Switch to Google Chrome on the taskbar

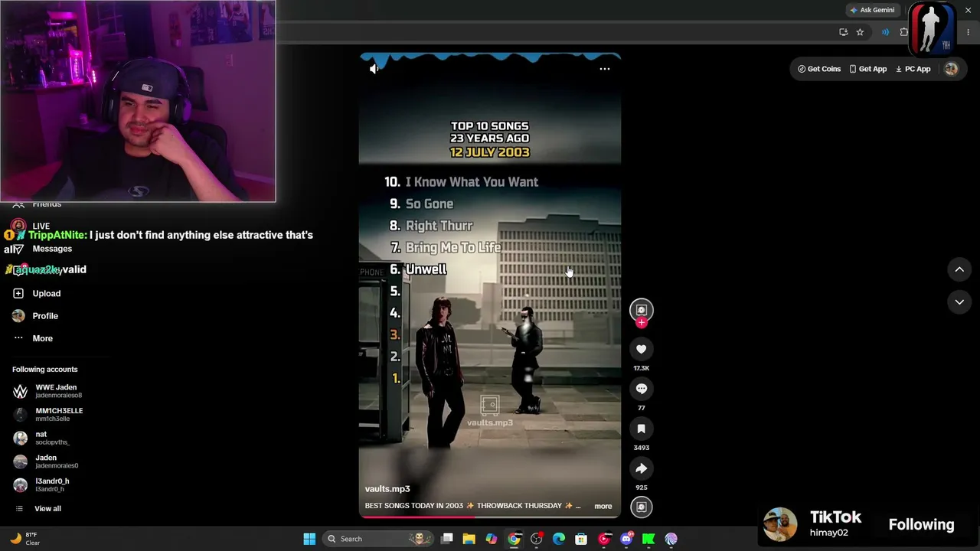point(514,539)
